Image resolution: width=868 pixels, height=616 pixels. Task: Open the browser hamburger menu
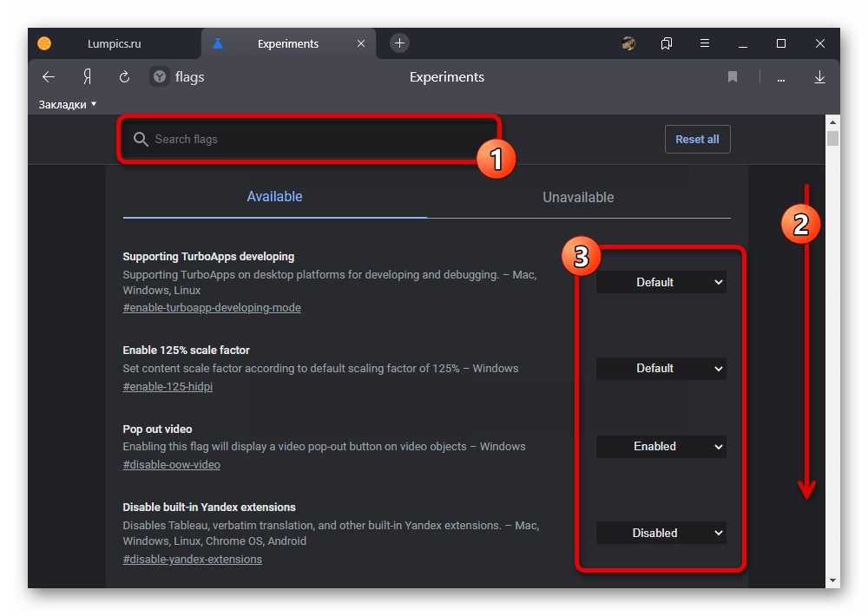coord(704,43)
